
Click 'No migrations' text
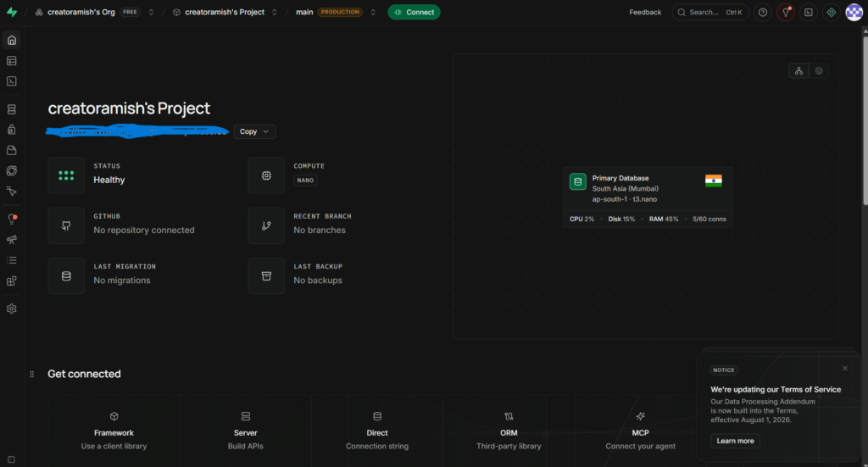122,281
